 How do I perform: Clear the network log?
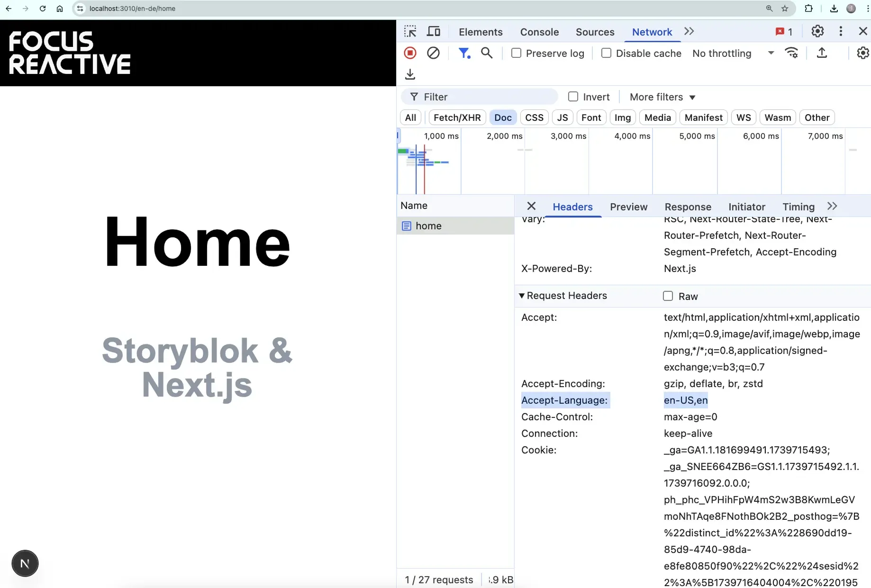(x=433, y=53)
